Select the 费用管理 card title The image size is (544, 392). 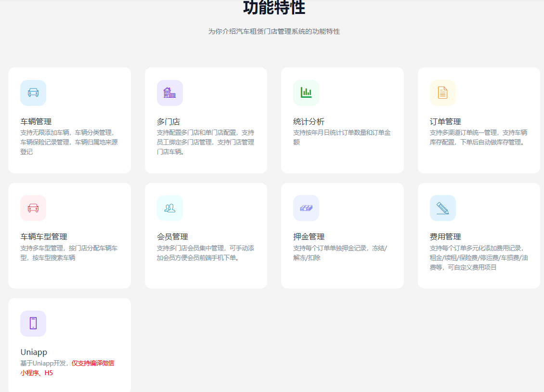(445, 236)
